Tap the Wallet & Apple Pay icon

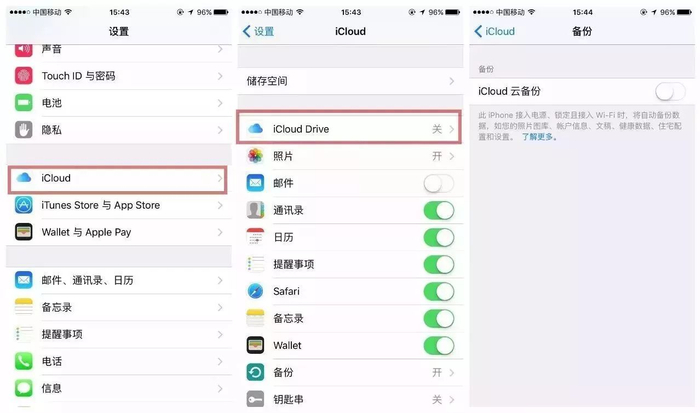(x=23, y=232)
